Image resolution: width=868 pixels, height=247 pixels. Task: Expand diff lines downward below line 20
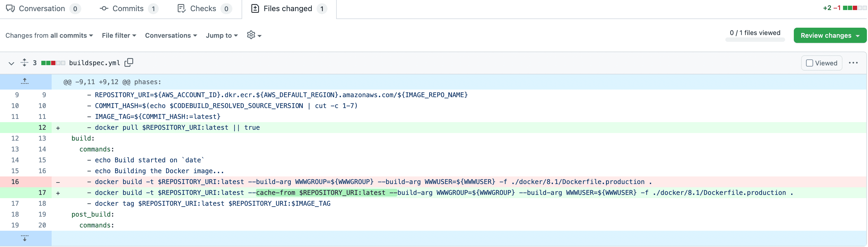[x=25, y=238]
